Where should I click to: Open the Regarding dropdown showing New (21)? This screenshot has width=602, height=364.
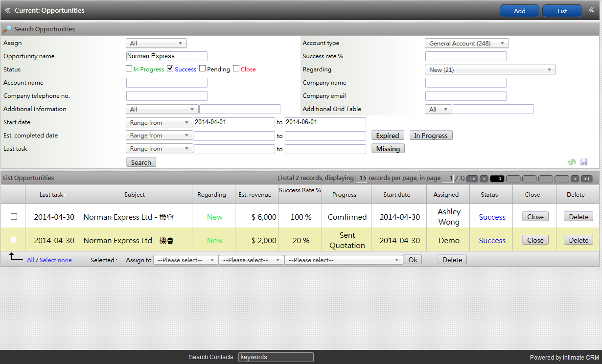(x=490, y=70)
